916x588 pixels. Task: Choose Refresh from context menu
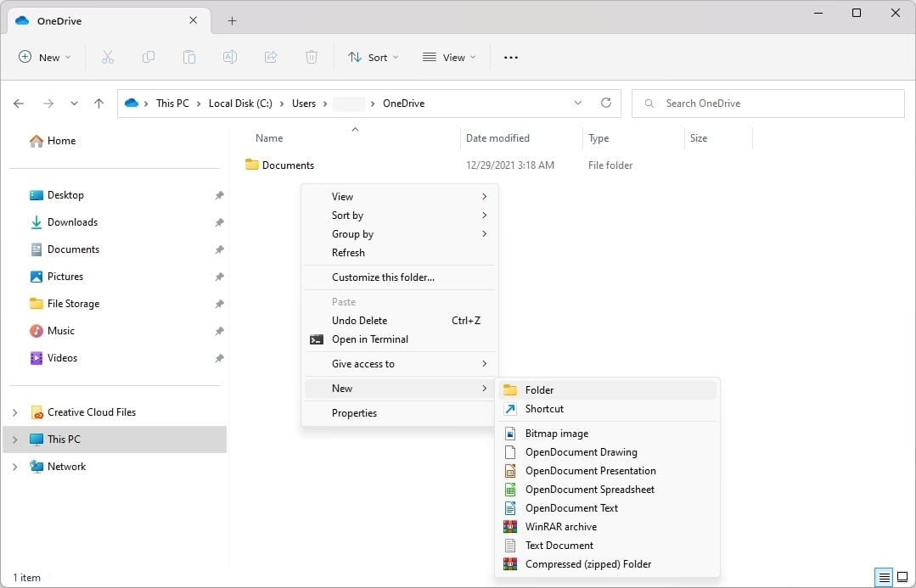(400, 253)
